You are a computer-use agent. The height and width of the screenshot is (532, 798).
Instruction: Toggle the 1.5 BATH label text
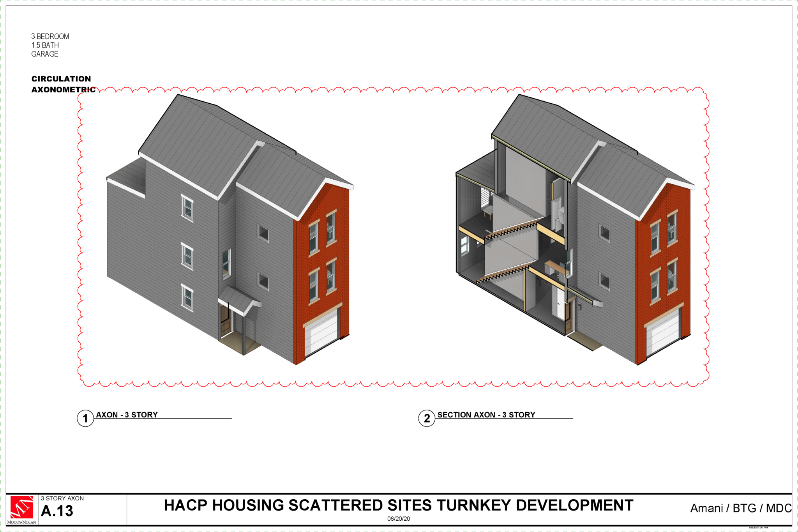pyautogui.click(x=44, y=45)
